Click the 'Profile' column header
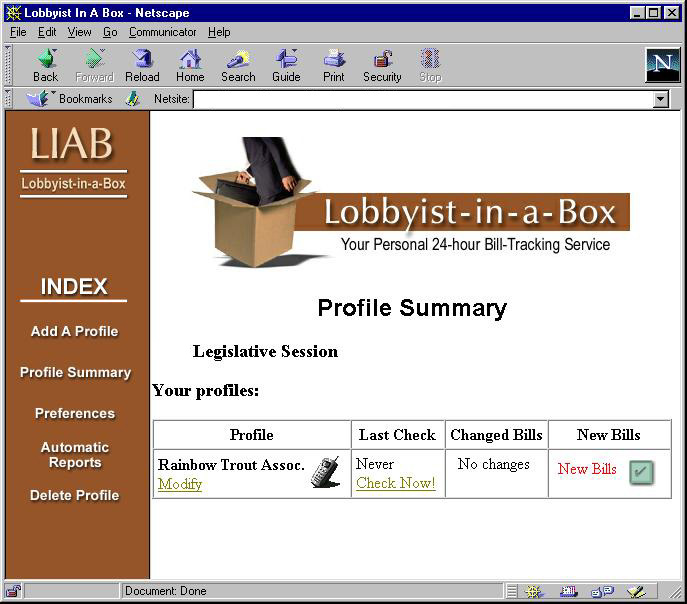 click(251, 434)
